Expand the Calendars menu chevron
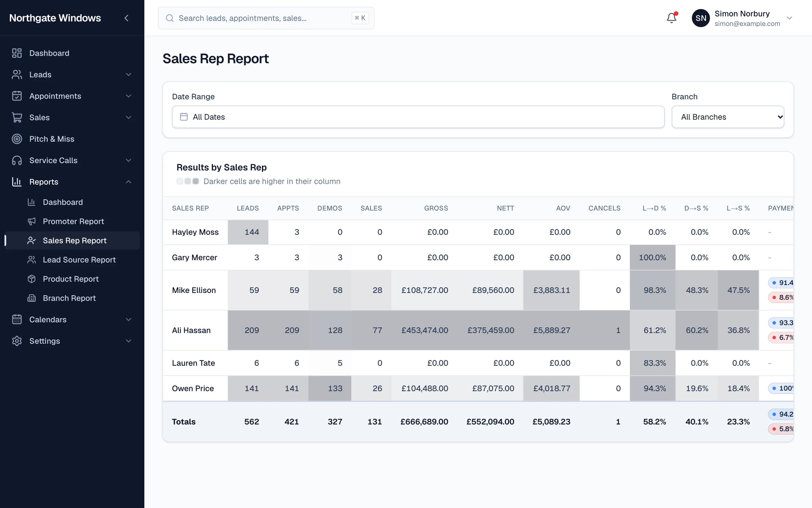812x508 pixels. pos(129,319)
